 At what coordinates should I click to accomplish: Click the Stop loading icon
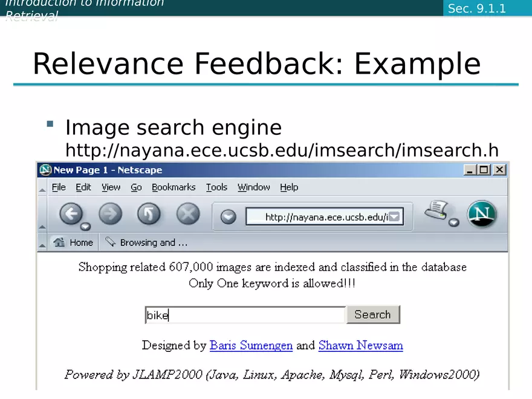point(187,214)
